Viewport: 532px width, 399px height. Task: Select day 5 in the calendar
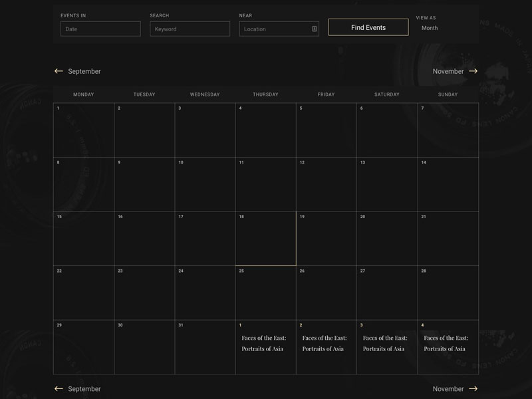327,130
